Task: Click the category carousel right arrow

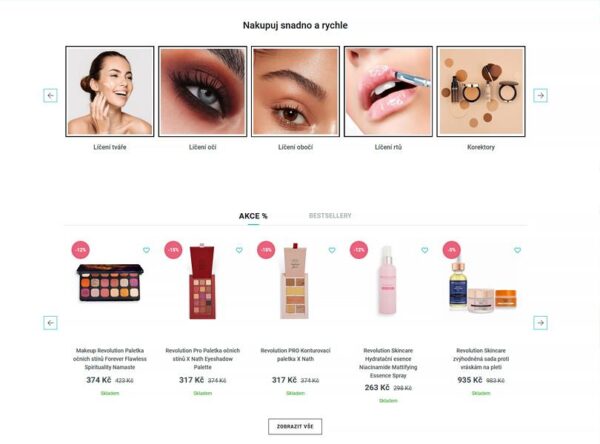Action: [540, 95]
